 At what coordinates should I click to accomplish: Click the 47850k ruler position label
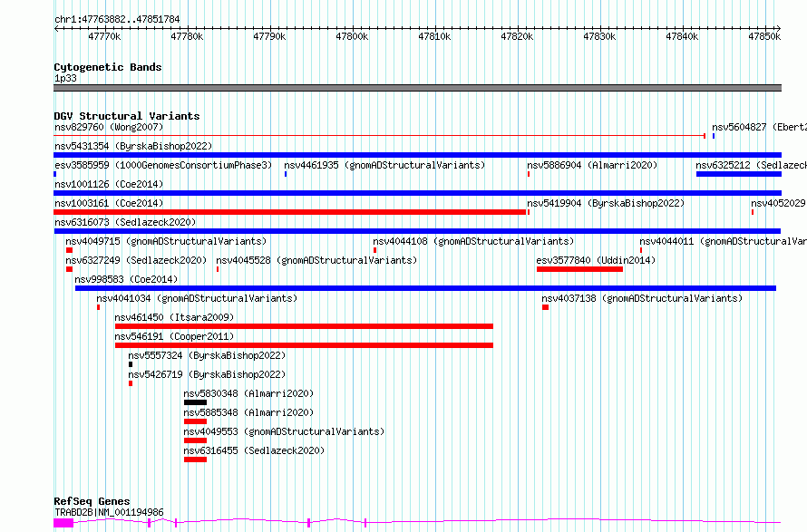pyautogui.click(x=764, y=36)
